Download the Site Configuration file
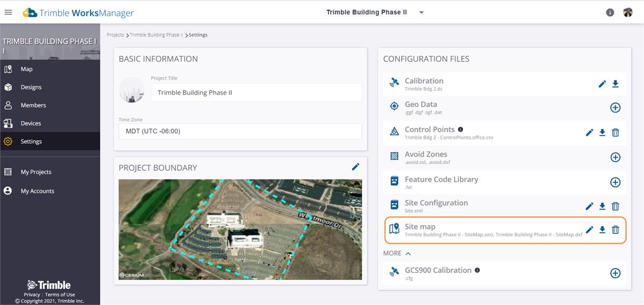This screenshot has width=644, height=305. [602, 206]
